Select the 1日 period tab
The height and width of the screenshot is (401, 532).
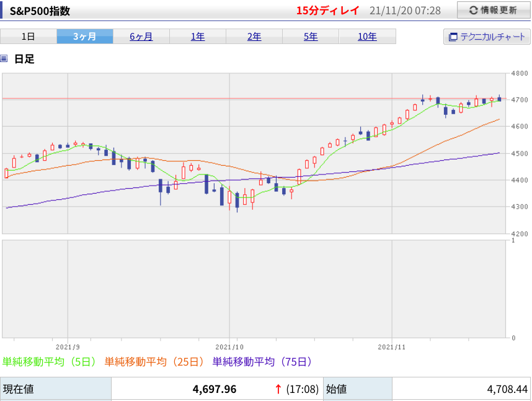(29, 37)
